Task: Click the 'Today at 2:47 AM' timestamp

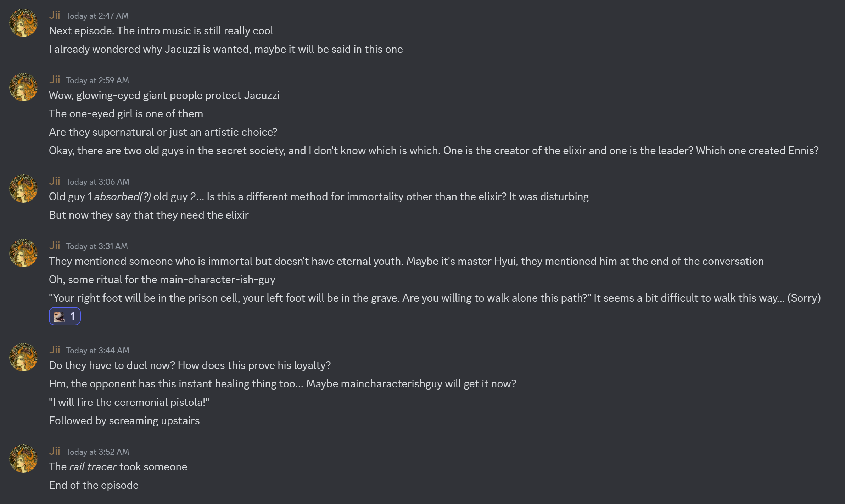Action: 97,16
